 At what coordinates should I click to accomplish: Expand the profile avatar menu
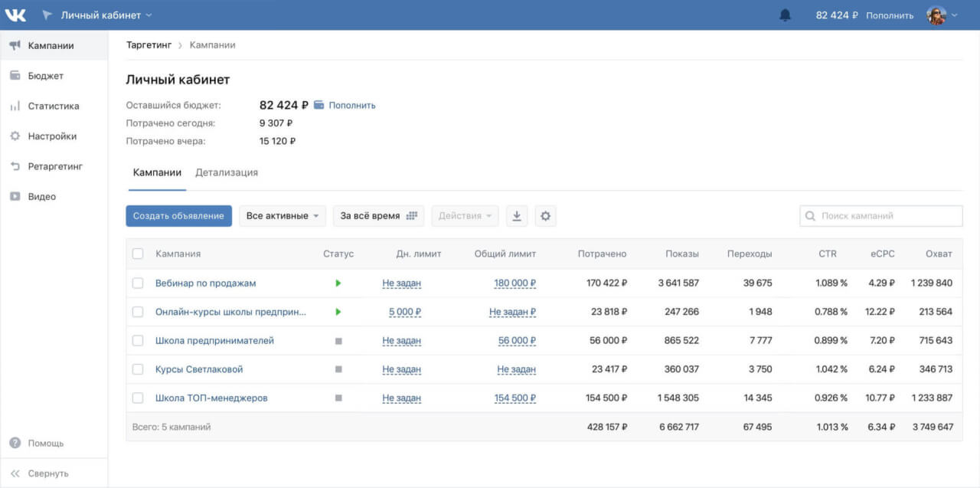(942, 15)
